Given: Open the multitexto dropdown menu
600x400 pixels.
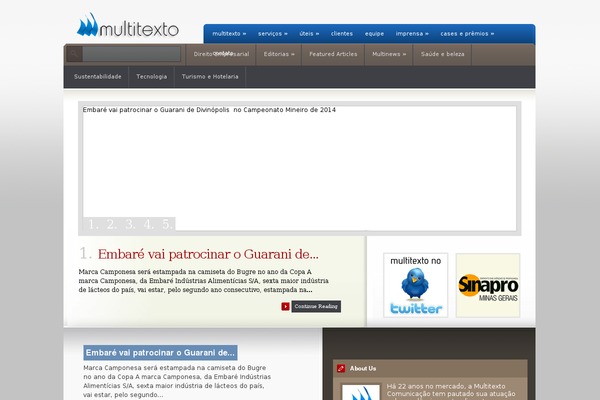Looking at the screenshot, I should pyautogui.click(x=229, y=34).
